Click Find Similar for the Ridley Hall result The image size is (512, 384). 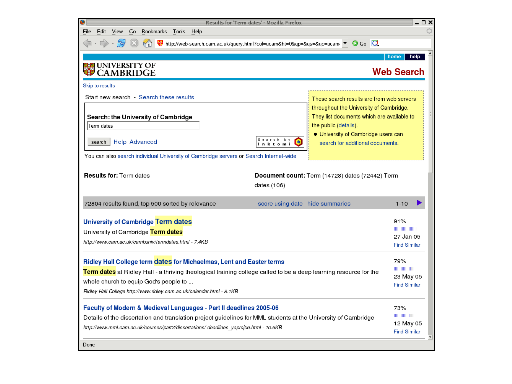pos(407,285)
